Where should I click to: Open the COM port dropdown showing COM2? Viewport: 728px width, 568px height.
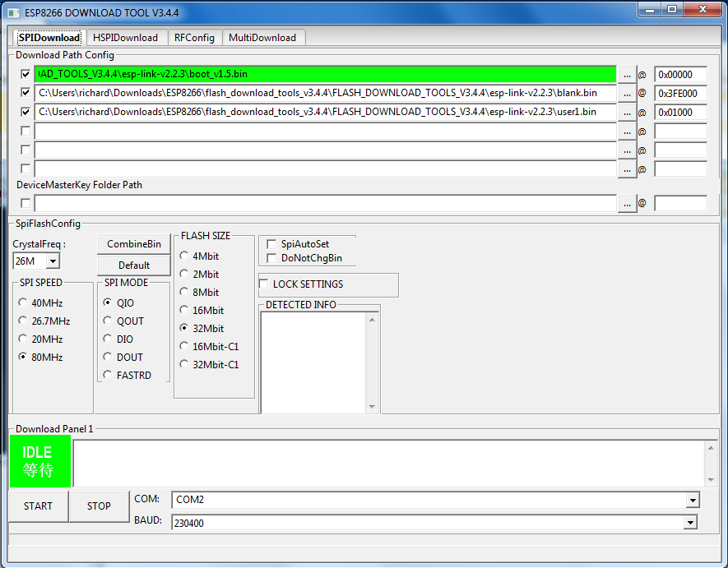coord(693,501)
